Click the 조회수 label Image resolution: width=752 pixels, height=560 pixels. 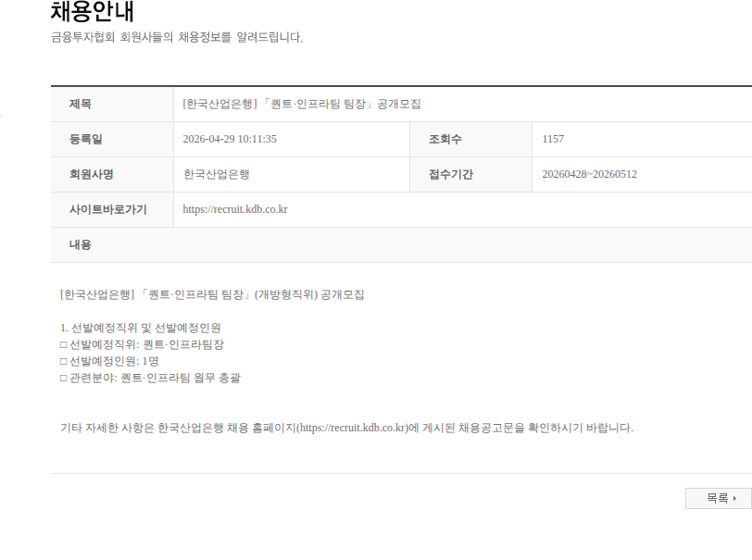[445, 139]
